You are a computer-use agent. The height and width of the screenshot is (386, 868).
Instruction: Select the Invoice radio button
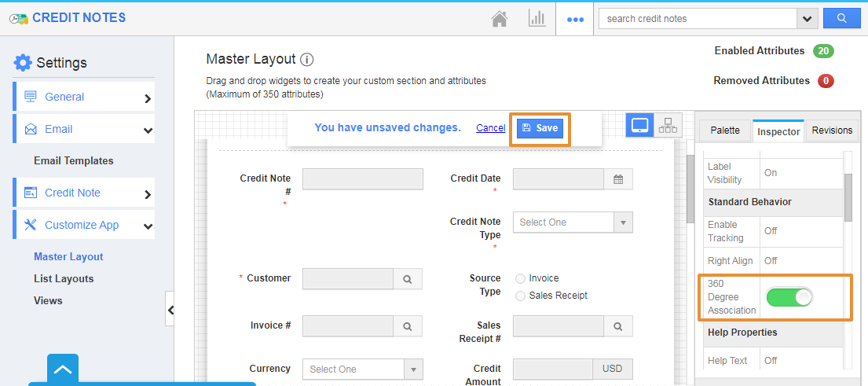[x=520, y=278]
